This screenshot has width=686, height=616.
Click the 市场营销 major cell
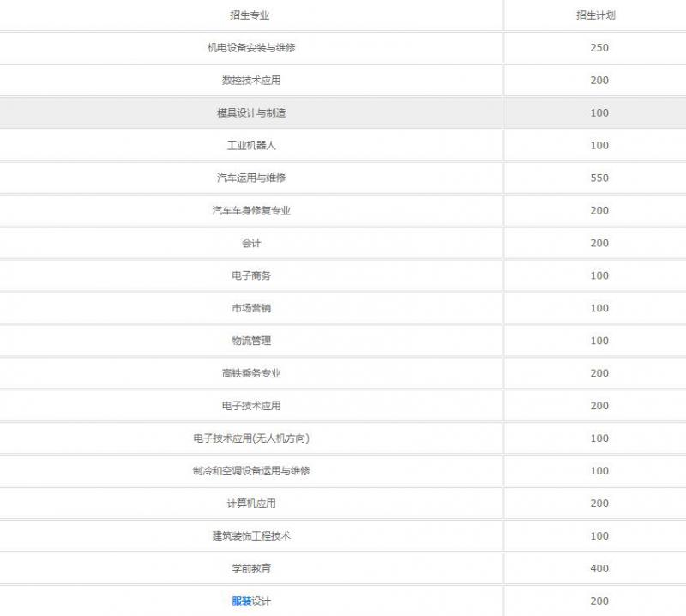coord(250,309)
